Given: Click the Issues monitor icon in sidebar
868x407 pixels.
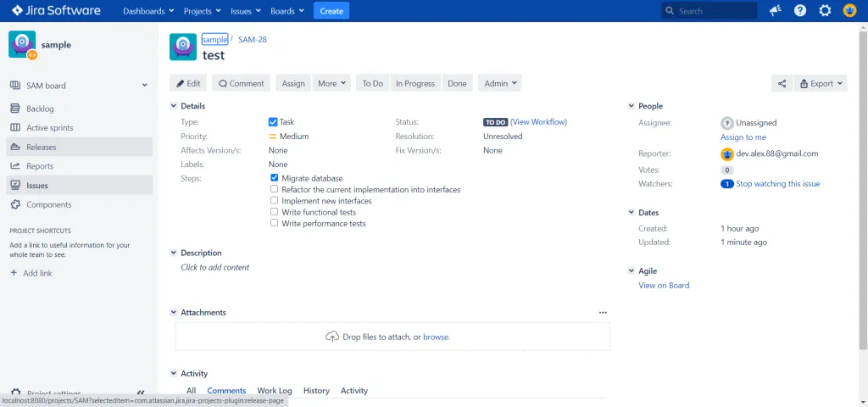Looking at the screenshot, I should pyautogui.click(x=15, y=186).
